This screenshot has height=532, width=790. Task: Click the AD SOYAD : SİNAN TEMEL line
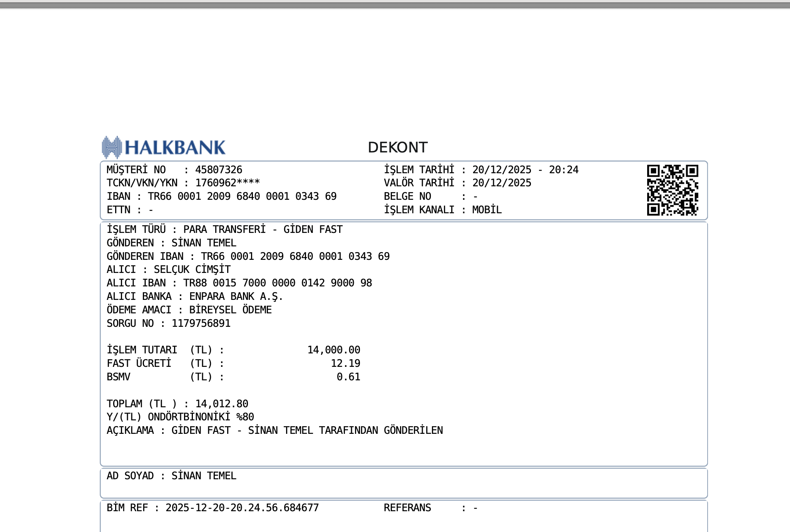point(172,476)
